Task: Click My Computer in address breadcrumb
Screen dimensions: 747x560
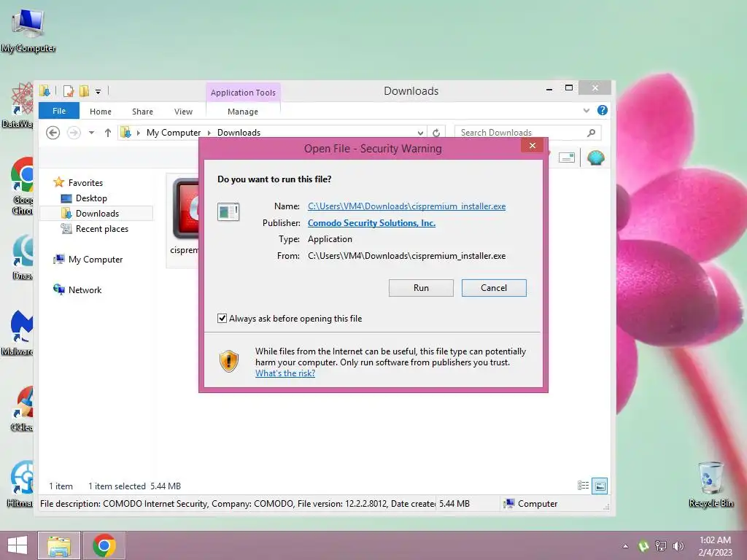Action: [x=174, y=133]
